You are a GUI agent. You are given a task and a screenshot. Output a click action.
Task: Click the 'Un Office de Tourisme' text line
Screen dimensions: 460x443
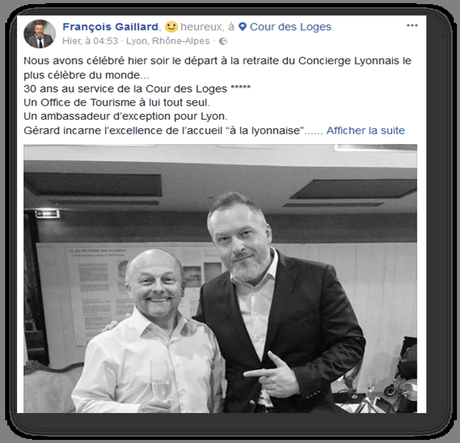point(117,102)
